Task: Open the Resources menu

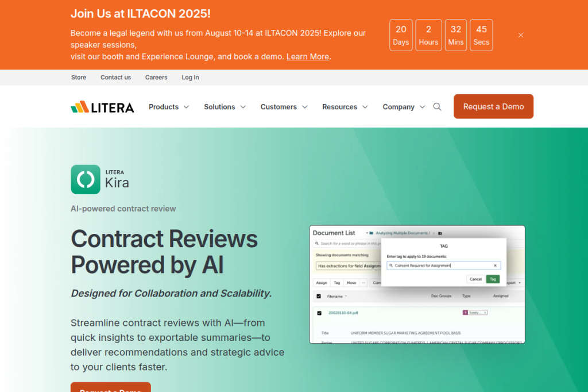Action: pos(340,107)
